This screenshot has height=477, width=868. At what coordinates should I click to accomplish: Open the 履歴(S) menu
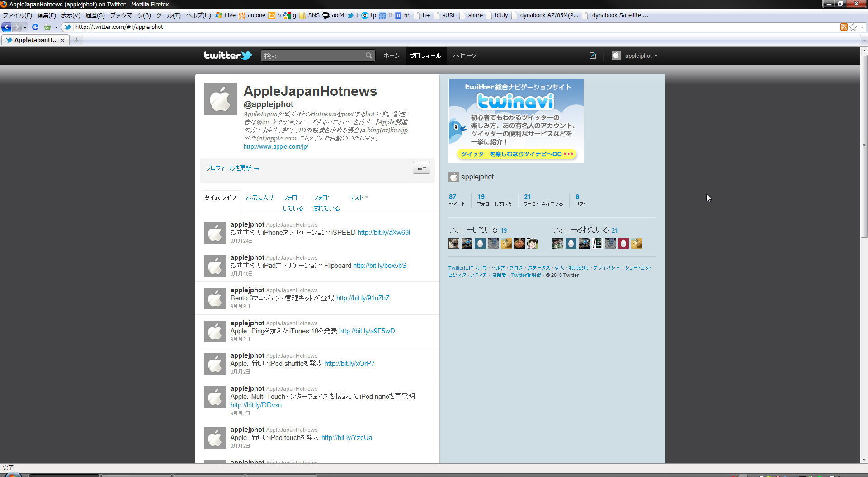tap(95, 15)
